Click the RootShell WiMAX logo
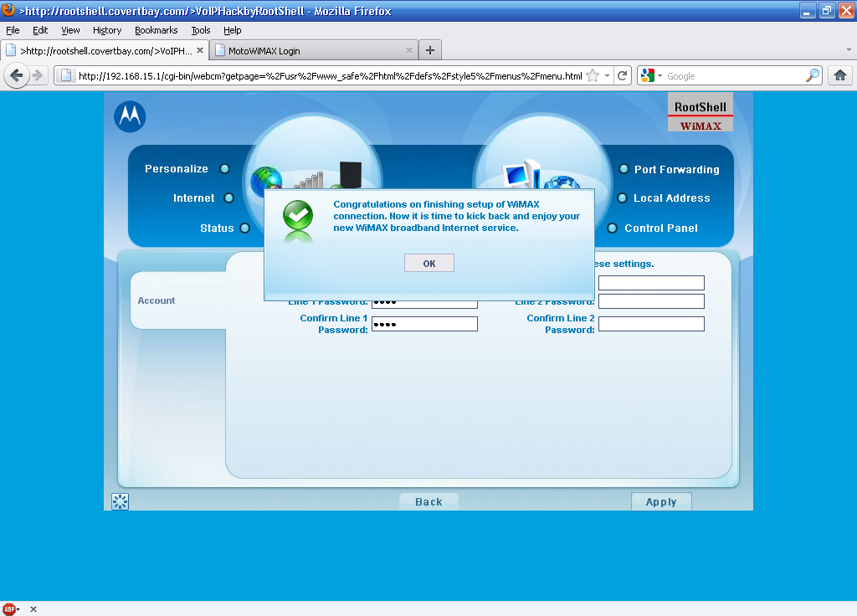 [x=700, y=112]
